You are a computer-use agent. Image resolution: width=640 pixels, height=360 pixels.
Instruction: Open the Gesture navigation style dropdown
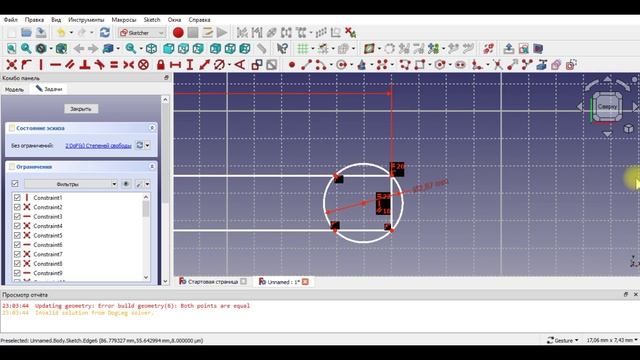563,340
